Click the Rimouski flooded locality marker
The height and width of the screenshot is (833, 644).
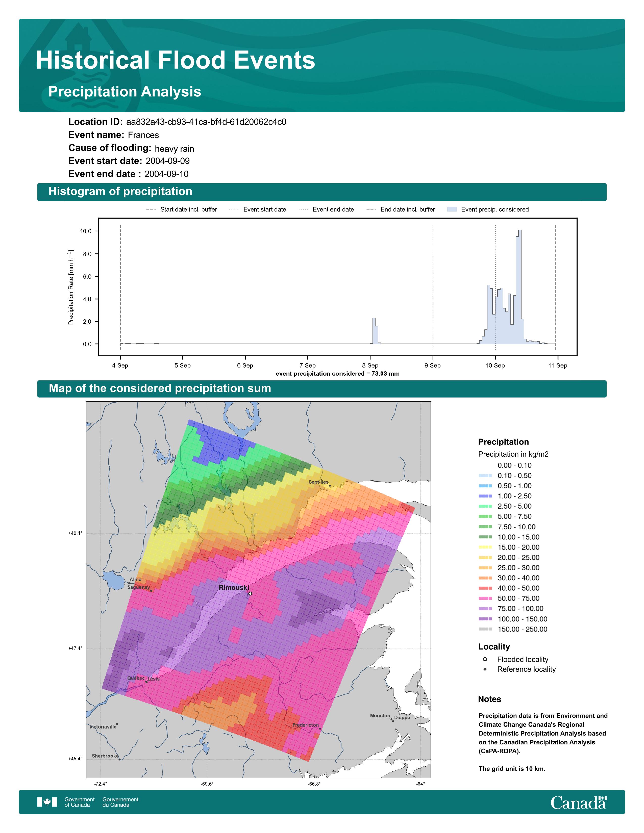point(250,593)
